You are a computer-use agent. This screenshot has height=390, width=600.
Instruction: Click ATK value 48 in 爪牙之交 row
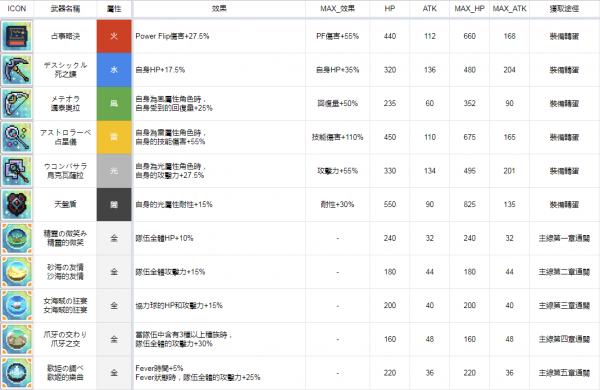[x=430, y=339]
